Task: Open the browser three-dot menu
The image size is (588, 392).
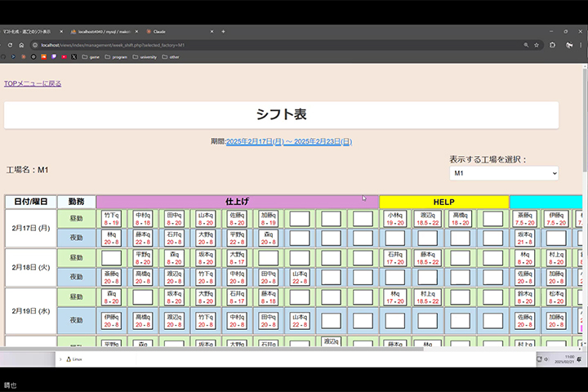Action: 581,45
